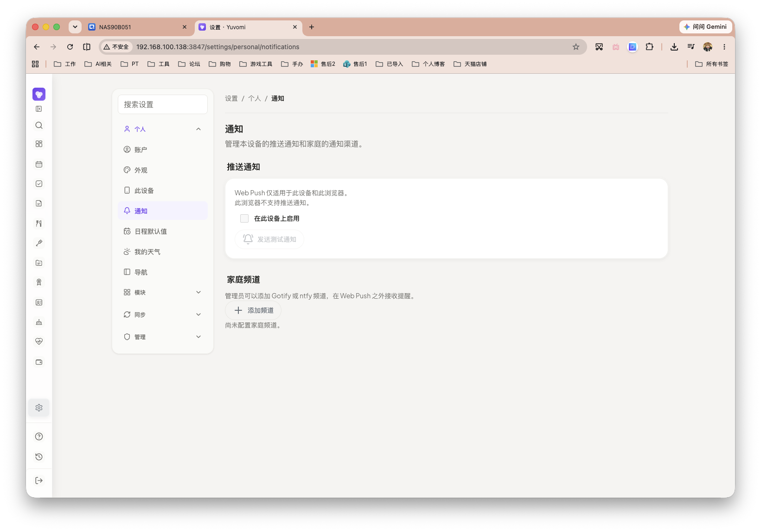Click the logout icon at sidebar bottom
Viewport: 761px width, 532px height.
point(39,481)
